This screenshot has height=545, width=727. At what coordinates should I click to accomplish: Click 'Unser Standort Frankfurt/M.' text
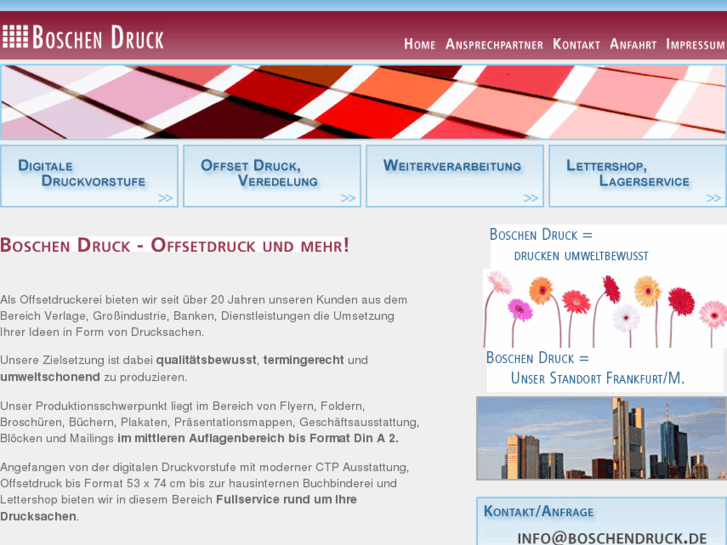pos(598,378)
